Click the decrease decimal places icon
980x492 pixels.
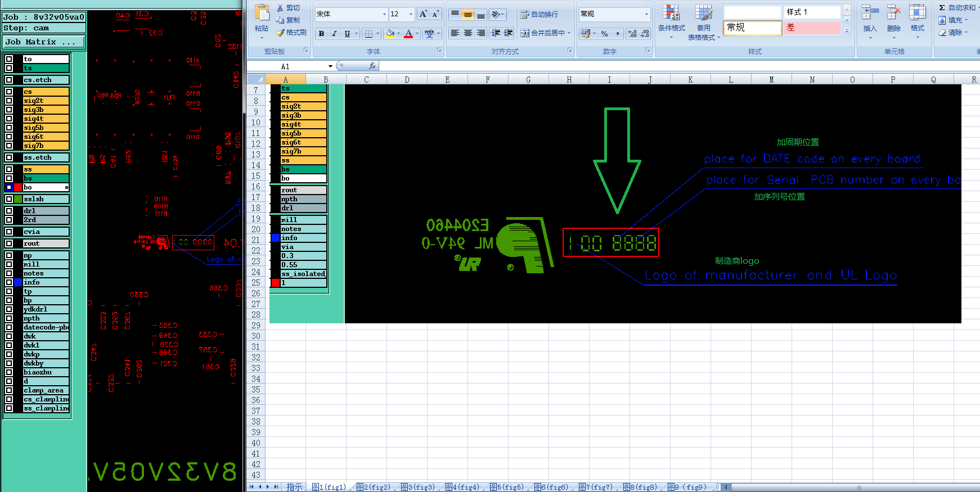[x=645, y=34]
